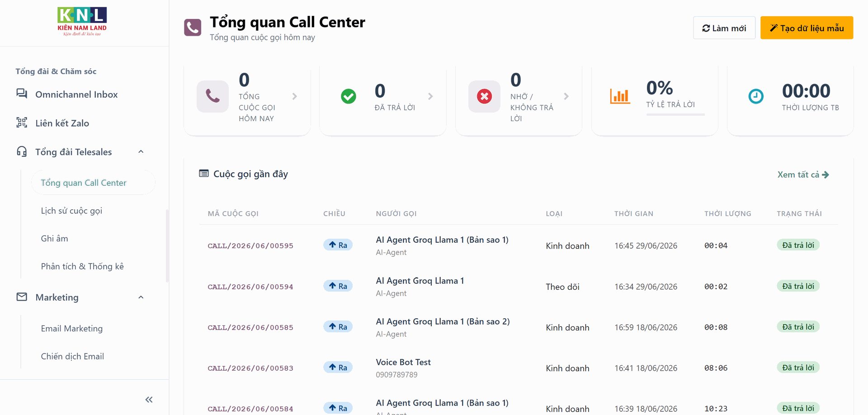Image resolution: width=868 pixels, height=415 pixels.
Task: Click the clock average duration icon
Action: pyautogui.click(x=756, y=96)
